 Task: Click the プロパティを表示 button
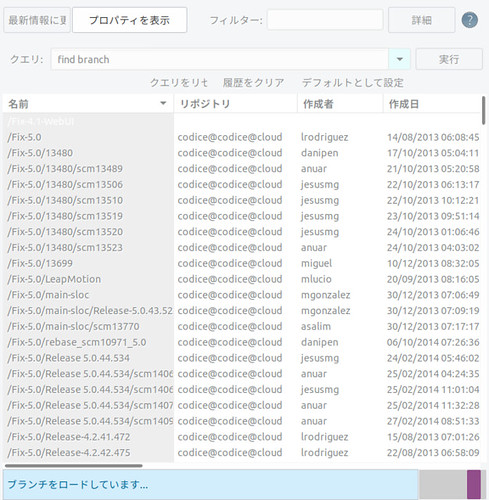129,20
